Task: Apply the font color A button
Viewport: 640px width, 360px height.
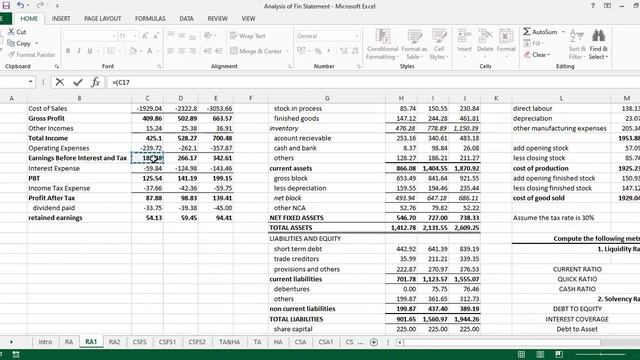Action: 149,51
